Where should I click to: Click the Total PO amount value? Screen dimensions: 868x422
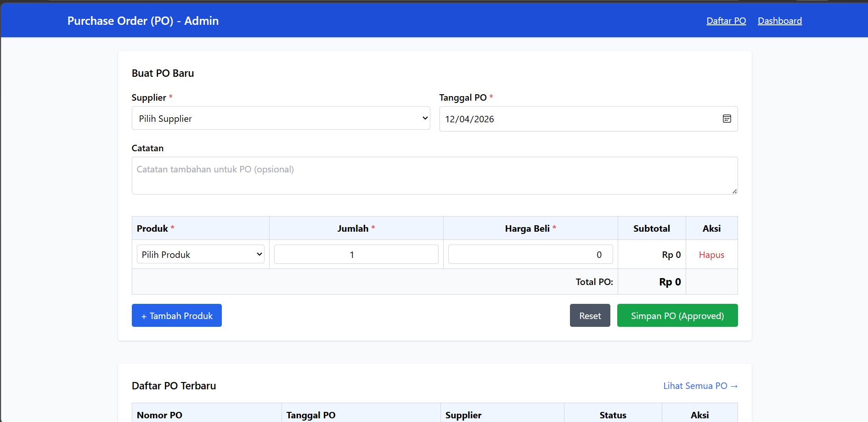pos(670,282)
